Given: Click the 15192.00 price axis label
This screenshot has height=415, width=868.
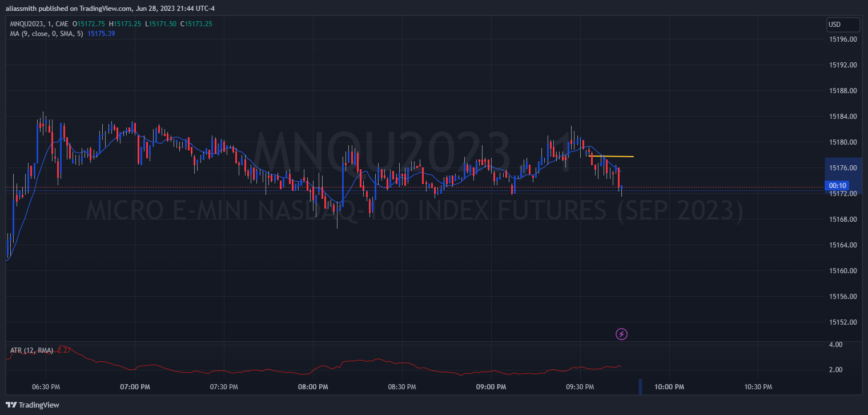Looking at the screenshot, I should 843,65.
